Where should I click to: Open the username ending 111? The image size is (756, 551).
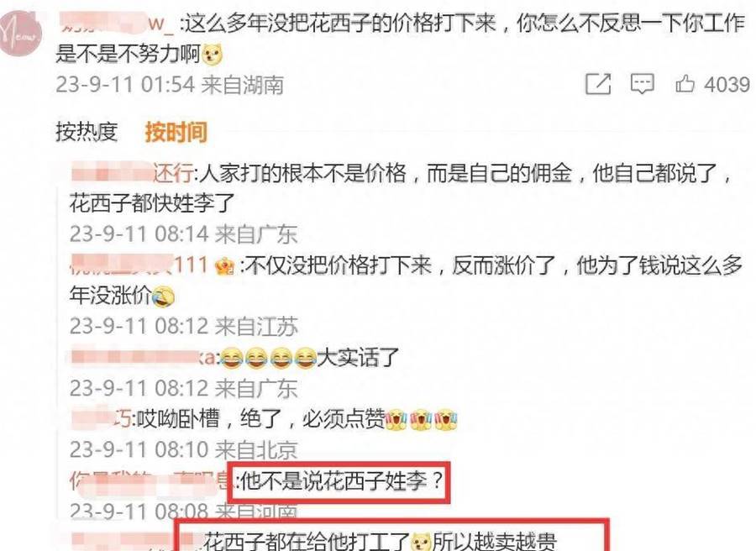tap(139, 265)
